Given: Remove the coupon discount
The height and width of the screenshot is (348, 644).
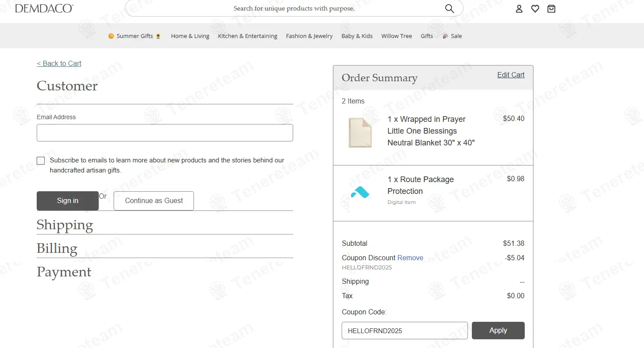Looking at the screenshot, I should tap(410, 258).
